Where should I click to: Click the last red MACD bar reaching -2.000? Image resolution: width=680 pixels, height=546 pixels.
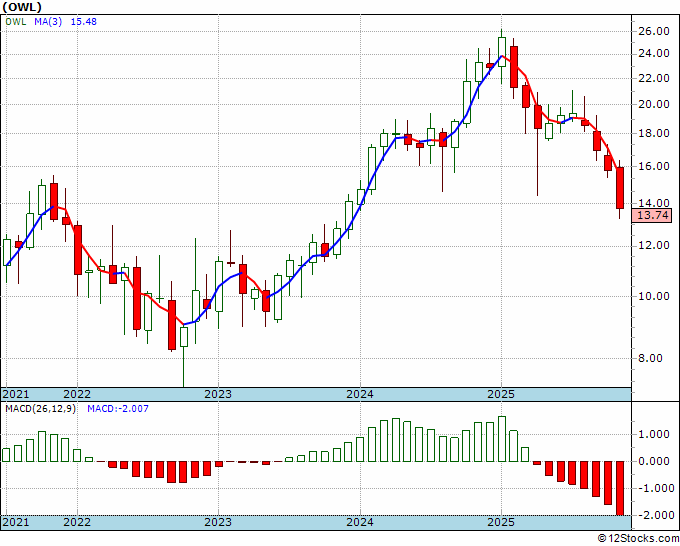pyautogui.click(x=620, y=488)
